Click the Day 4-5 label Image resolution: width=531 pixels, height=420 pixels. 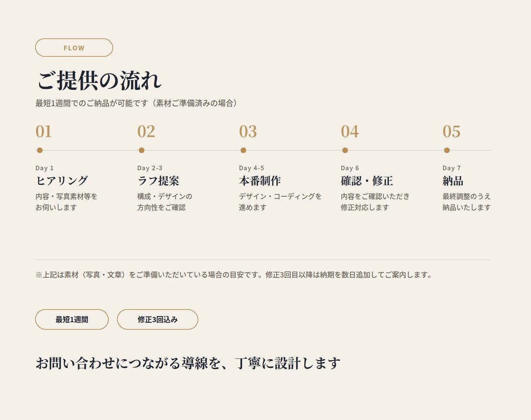tap(252, 168)
